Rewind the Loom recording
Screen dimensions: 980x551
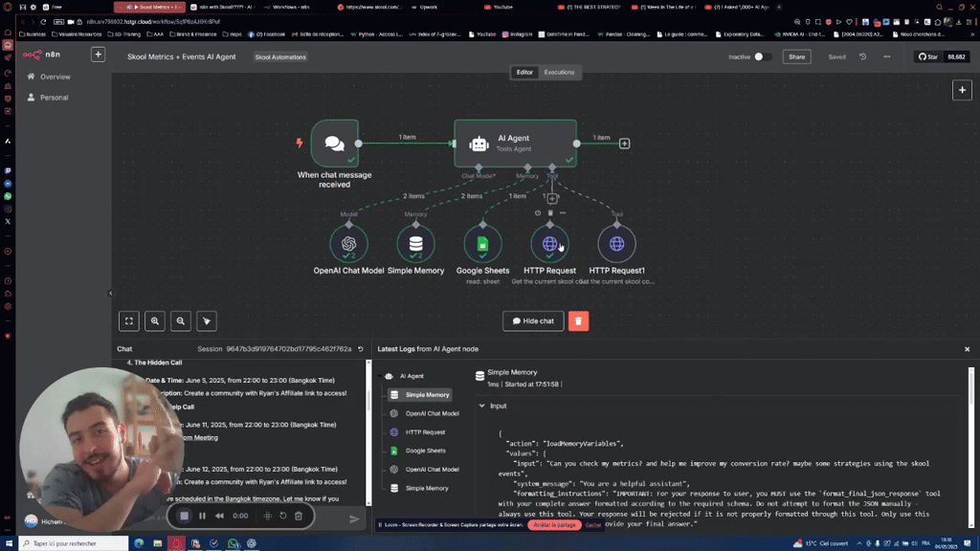pyautogui.click(x=219, y=516)
